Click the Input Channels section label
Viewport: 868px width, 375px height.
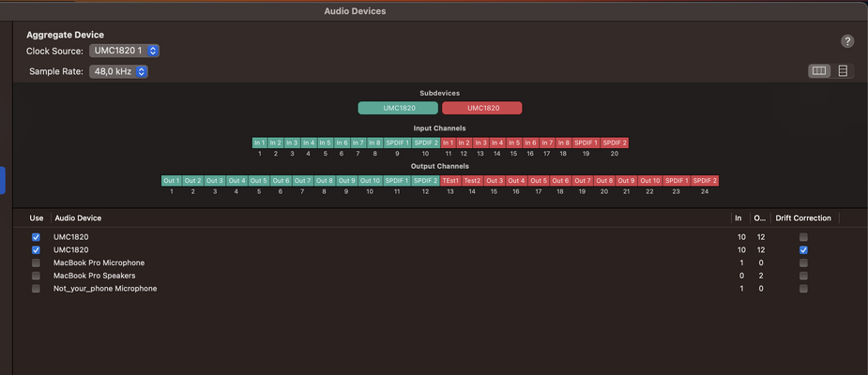(439, 128)
